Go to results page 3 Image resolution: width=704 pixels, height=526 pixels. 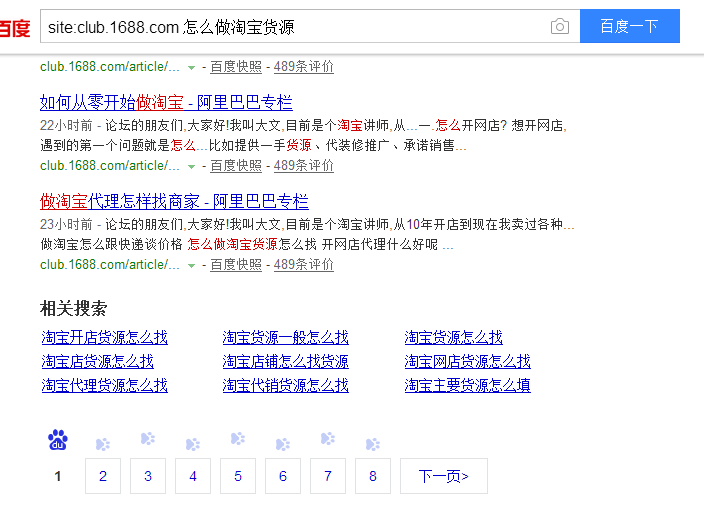148,476
